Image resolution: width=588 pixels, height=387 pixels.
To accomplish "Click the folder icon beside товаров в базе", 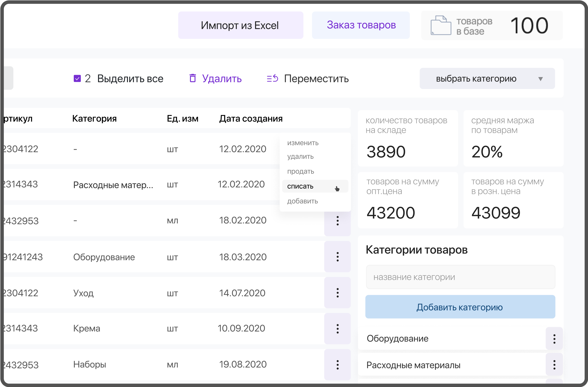I will (x=441, y=25).
